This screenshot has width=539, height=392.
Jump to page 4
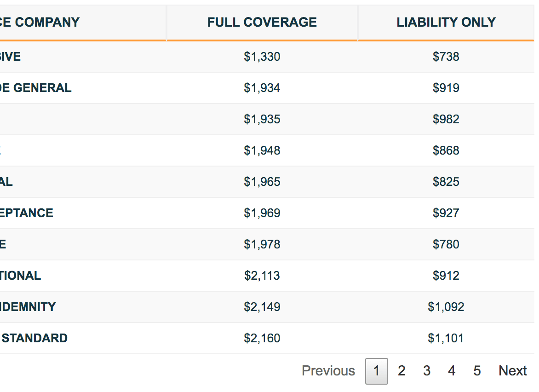pyautogui.click(x=451, y=371)
